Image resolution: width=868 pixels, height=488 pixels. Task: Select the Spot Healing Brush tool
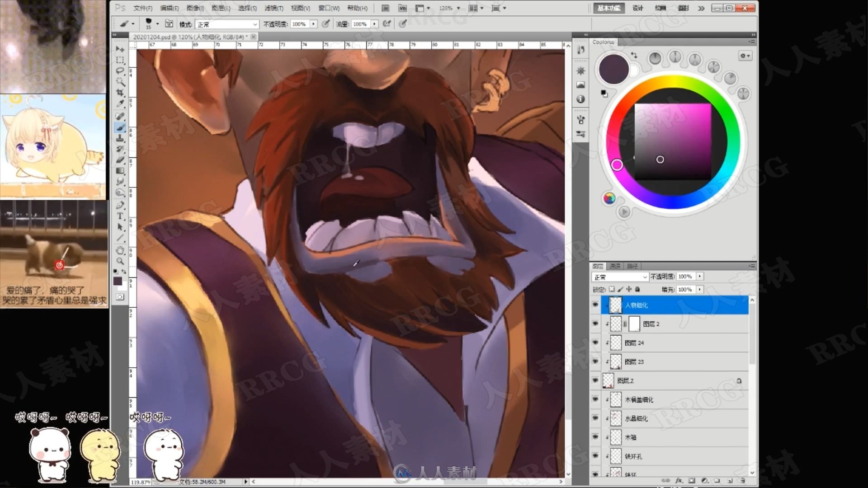120,117
